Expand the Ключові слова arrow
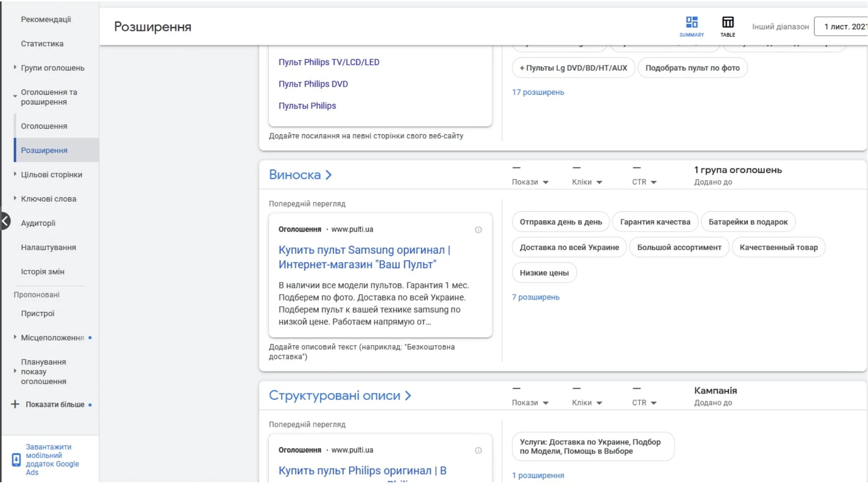Viewport: 868px width, 489px height. click(15, 199)
